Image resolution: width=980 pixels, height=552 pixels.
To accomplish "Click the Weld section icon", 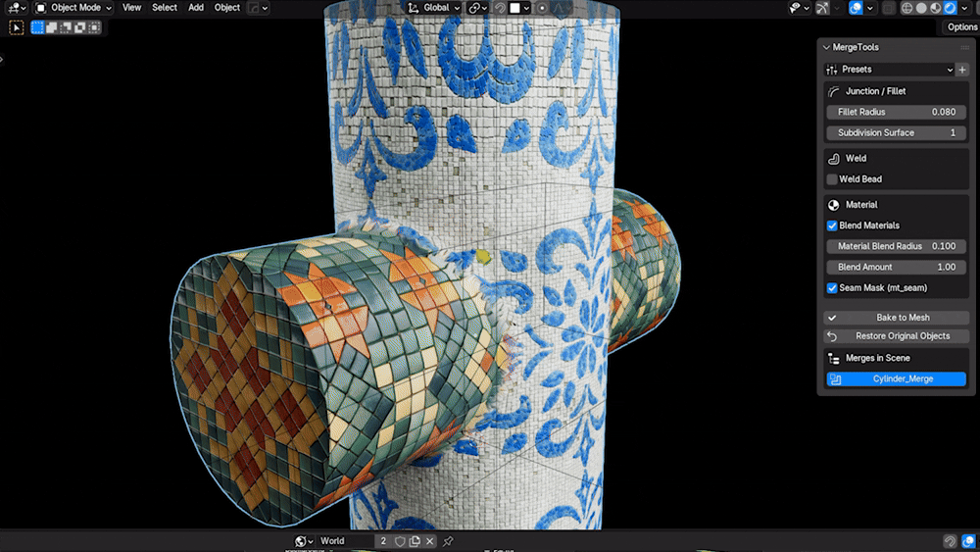I will click(x=833, y=159).
